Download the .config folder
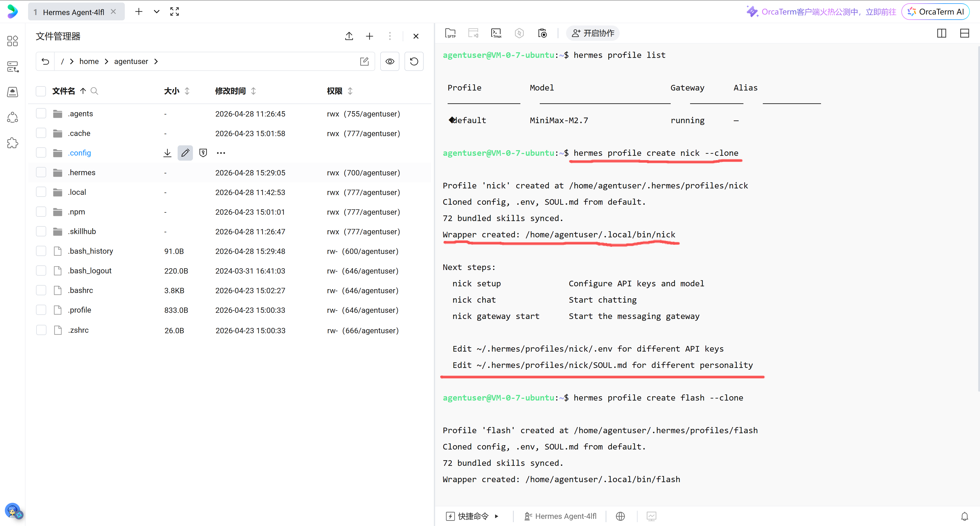Viewport: 980px width, 526px height. [167, 153]
